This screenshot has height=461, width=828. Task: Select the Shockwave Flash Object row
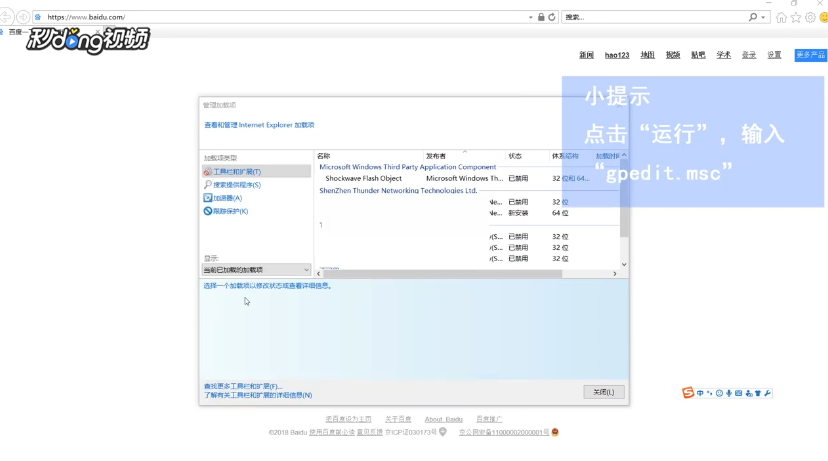[x=467, y=178]
